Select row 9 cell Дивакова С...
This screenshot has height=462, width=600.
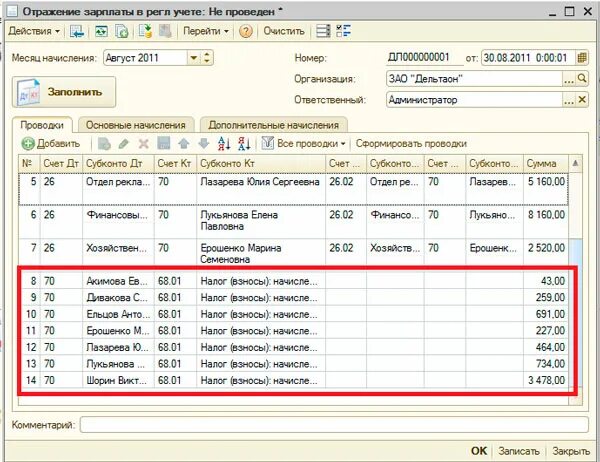[118, 297]
